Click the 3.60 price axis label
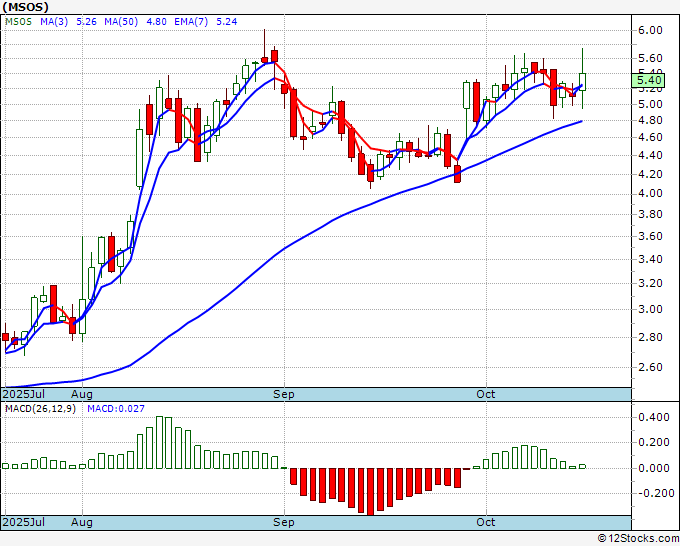 pos(651,236)
